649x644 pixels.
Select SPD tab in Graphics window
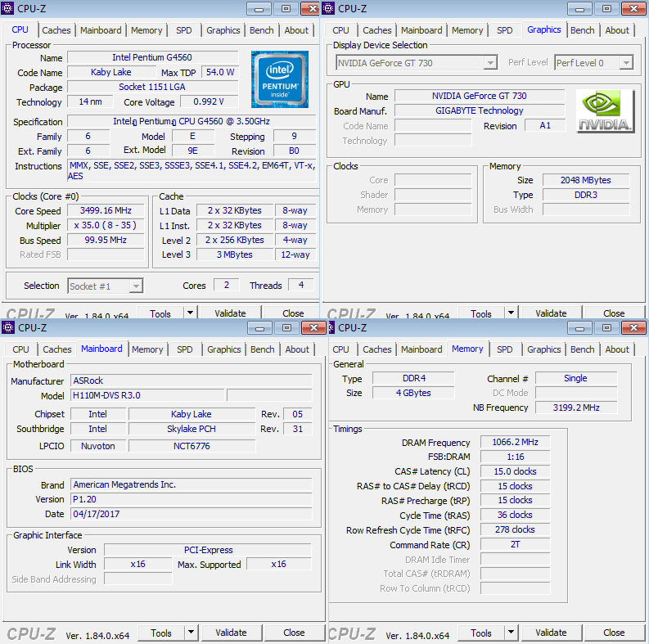click(504, 30)
